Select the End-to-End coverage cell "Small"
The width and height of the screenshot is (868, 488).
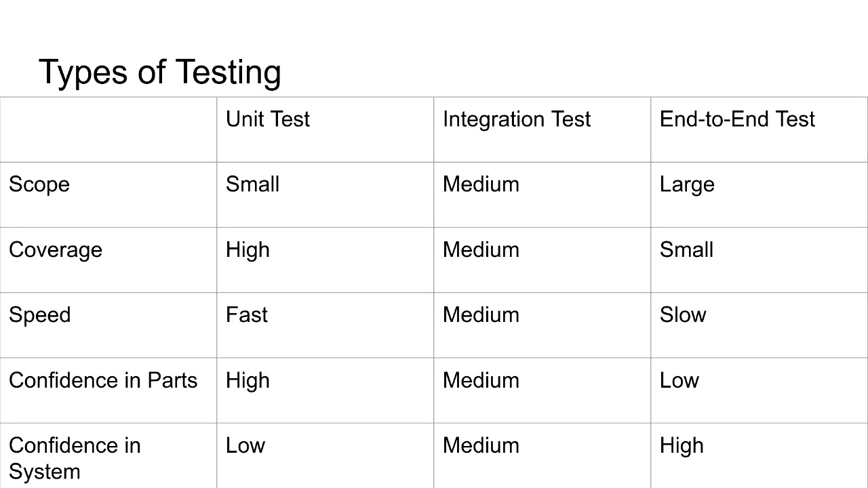coord(686,250)
